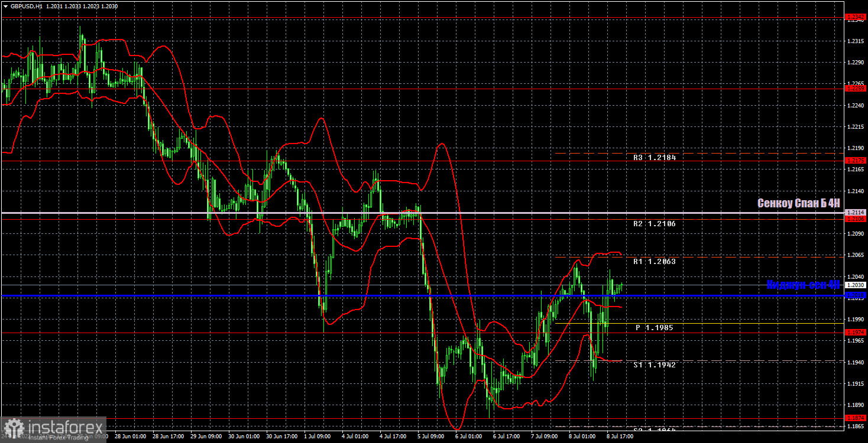
Task: Click the red 1.2342 price tag
Action: tap(856, 17)
